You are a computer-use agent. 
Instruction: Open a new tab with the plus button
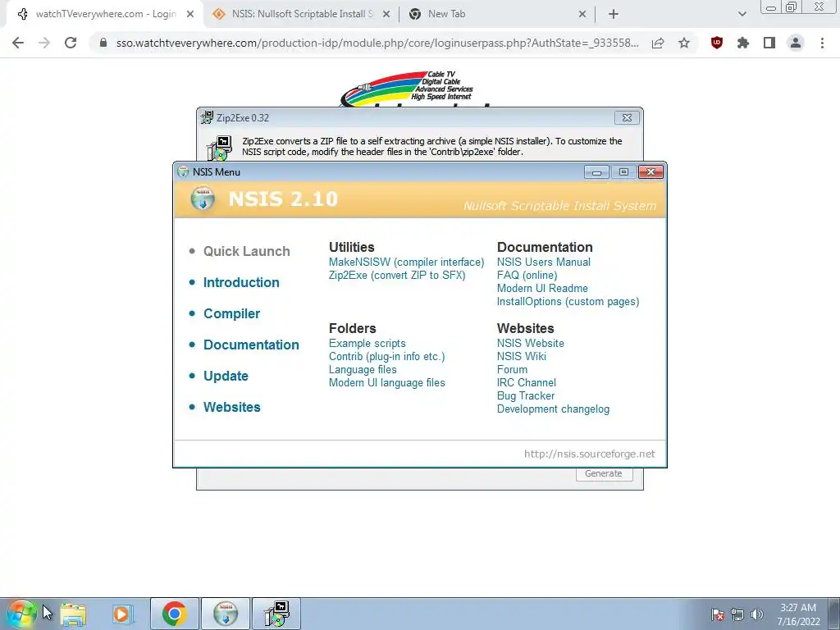614,14
